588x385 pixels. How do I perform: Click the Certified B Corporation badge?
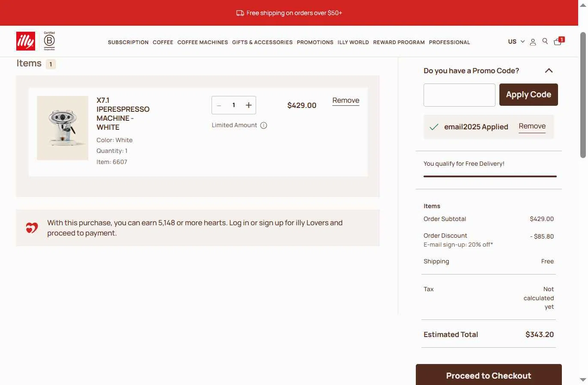coord(49,41)
